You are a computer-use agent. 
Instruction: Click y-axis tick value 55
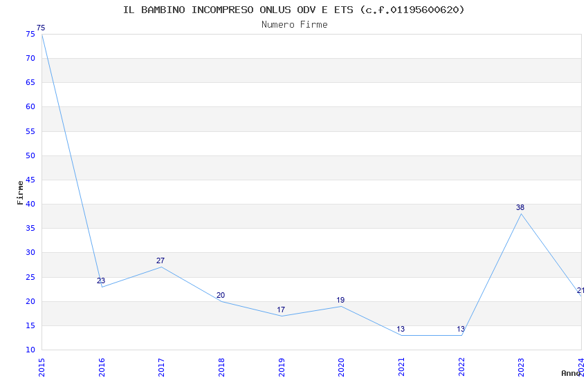[x=30, y=131]
